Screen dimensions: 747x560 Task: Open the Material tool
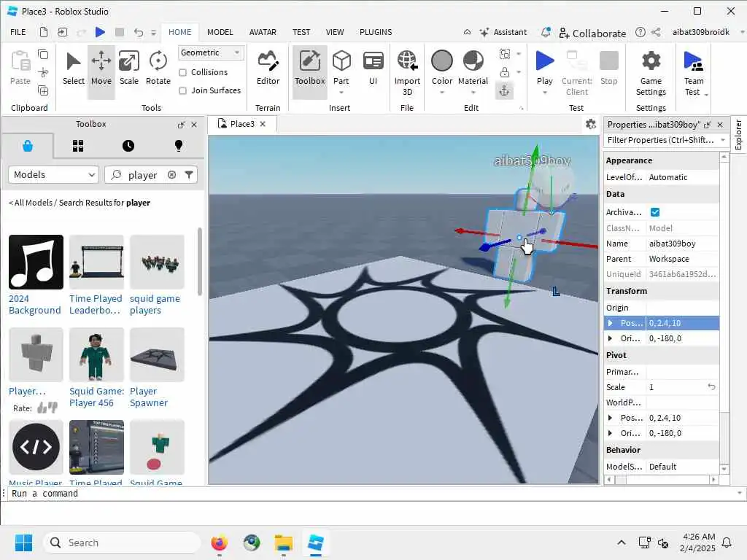(473, 69)
